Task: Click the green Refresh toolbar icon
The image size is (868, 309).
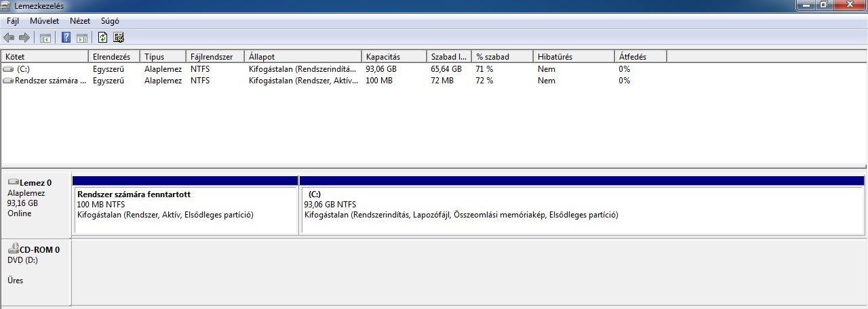Action: point(103,37)
